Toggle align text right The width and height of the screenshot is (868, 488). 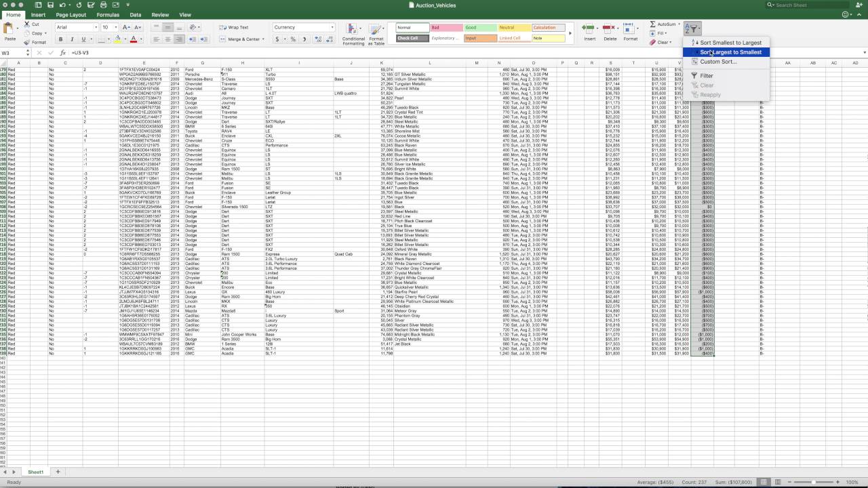[x=179, y=39]
